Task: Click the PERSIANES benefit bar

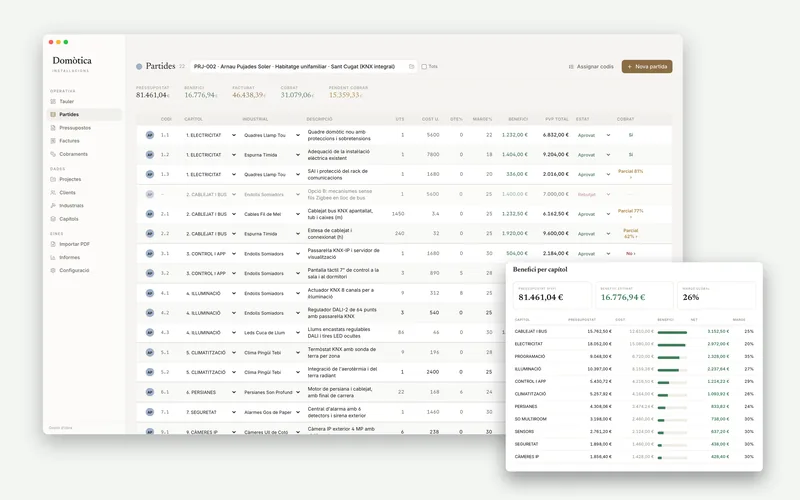Action: click(x=672, y=407)
